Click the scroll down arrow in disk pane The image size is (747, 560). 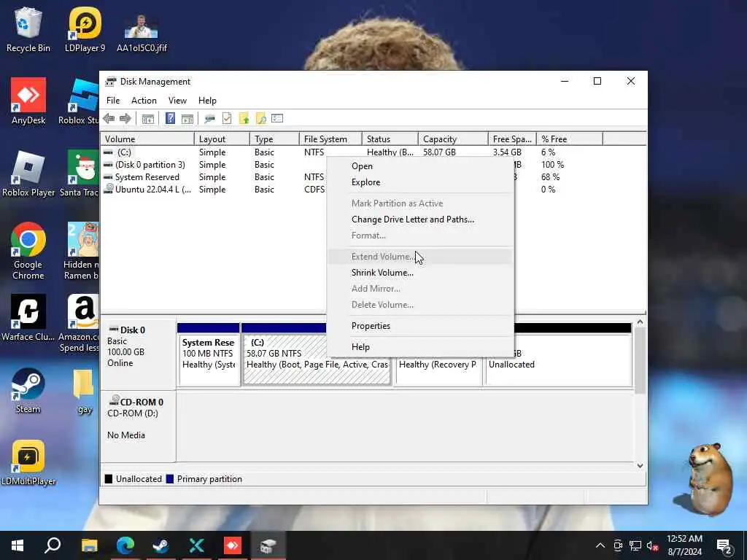coord(640,466)
